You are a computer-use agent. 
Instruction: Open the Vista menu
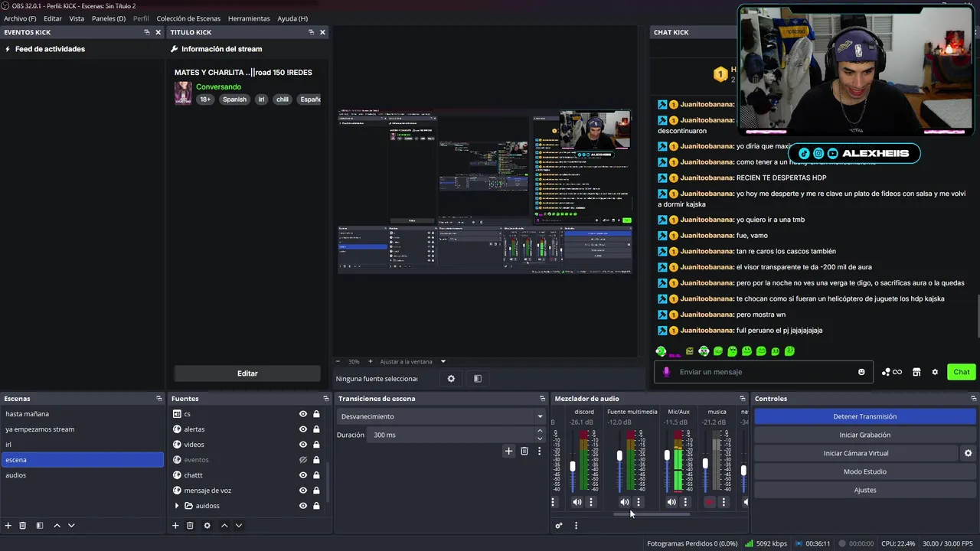pyautogui.click(x=77, y=18)
